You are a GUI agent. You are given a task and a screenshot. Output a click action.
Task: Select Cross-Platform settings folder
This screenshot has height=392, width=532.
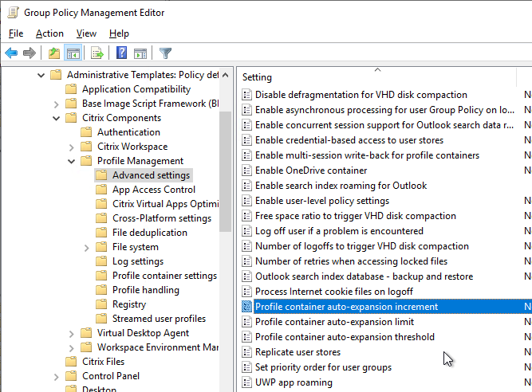coord(162,218)
